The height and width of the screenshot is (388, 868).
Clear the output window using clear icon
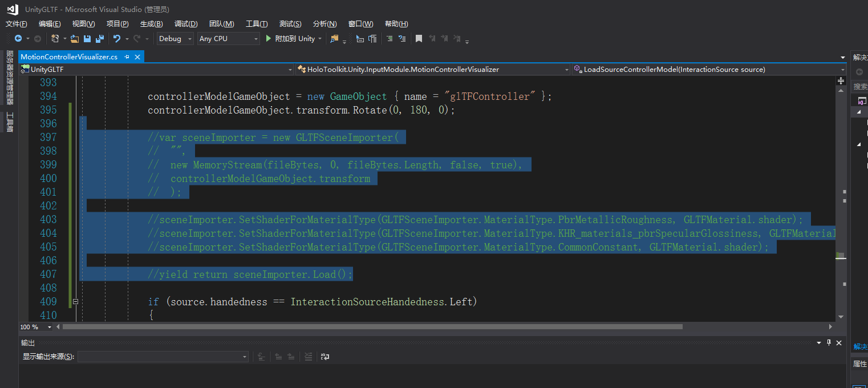[x=308, y=357]
